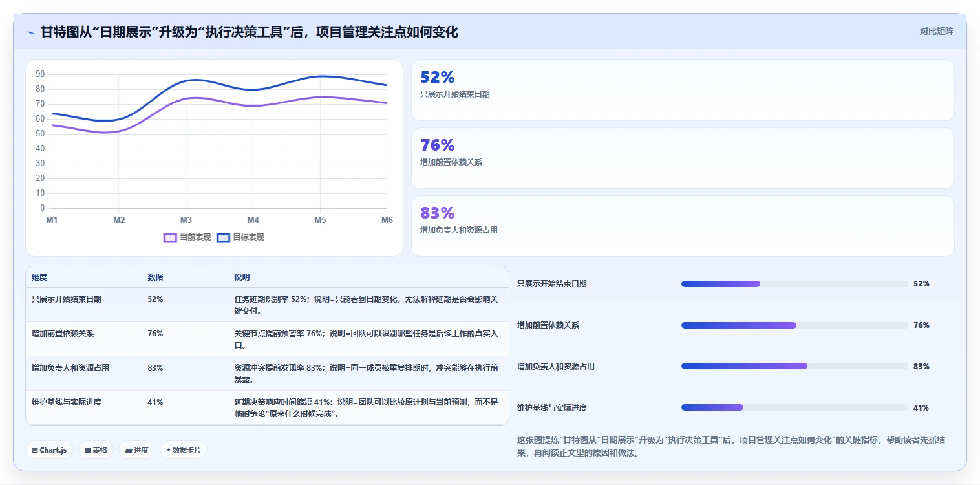Click the blue 目标表现 legend swatch
The image size is (980, 485).
coord(223,237)
